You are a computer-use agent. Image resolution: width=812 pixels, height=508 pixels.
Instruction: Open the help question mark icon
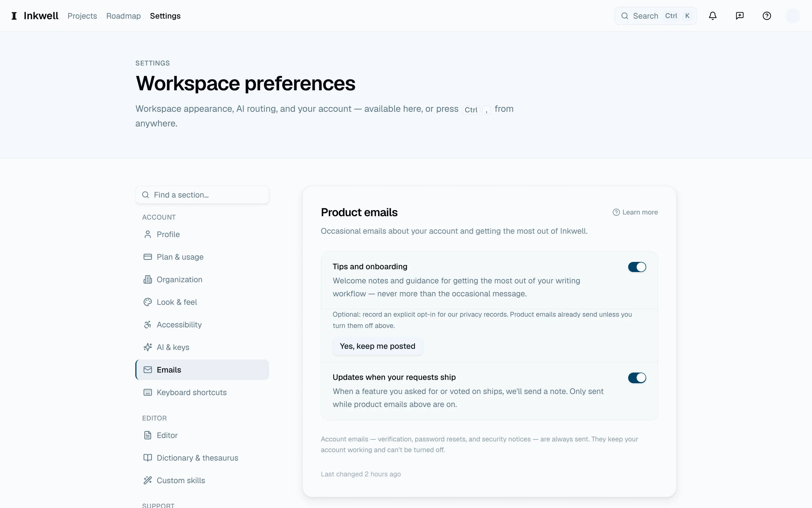pos(767,16)
